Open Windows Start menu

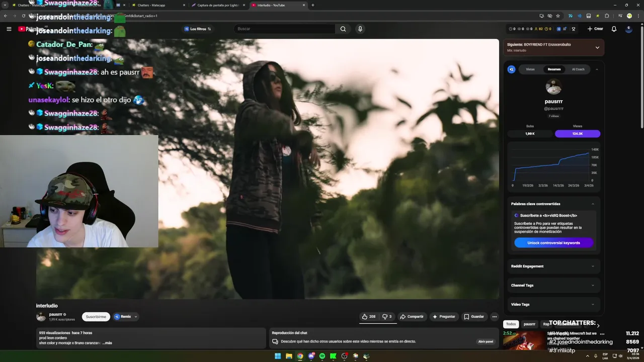278,356
